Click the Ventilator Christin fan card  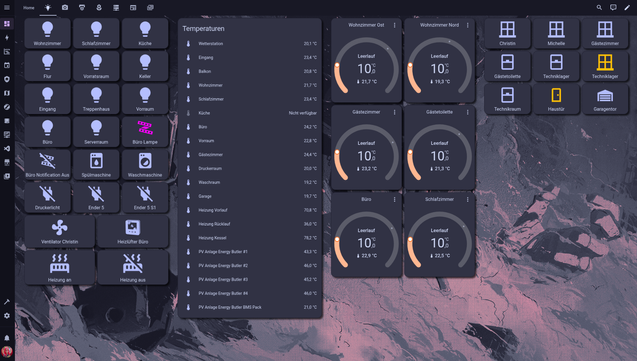click(60, 231)
